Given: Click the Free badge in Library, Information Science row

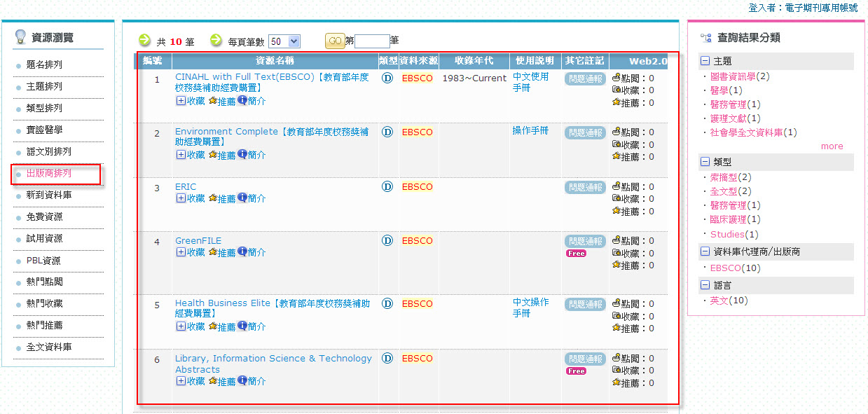Looking at the screenshot, I should click(576, 371).
